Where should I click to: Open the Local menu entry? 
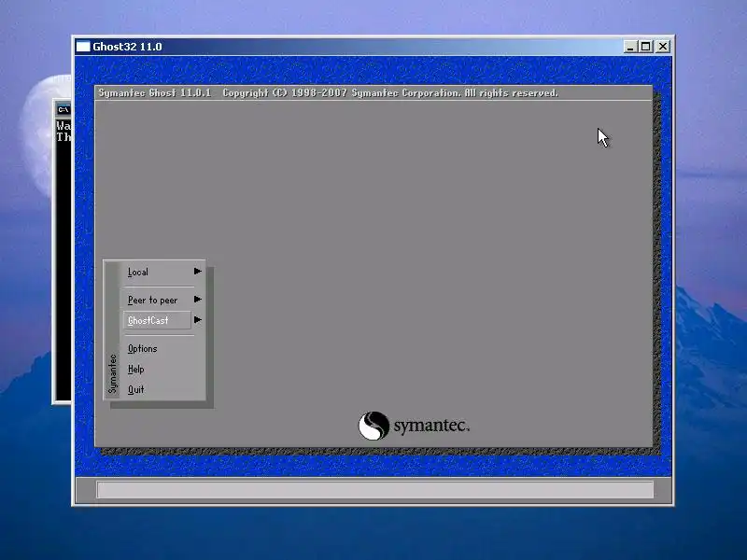137,272
